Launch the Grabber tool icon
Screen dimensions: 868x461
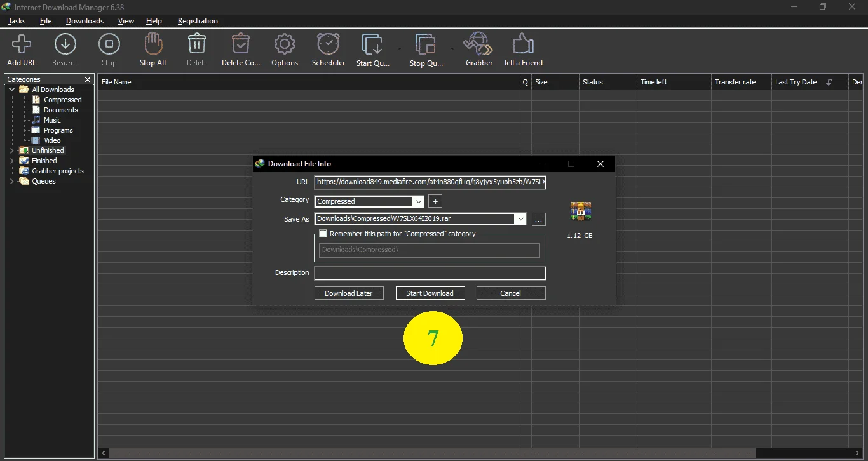tap(478, 44)
